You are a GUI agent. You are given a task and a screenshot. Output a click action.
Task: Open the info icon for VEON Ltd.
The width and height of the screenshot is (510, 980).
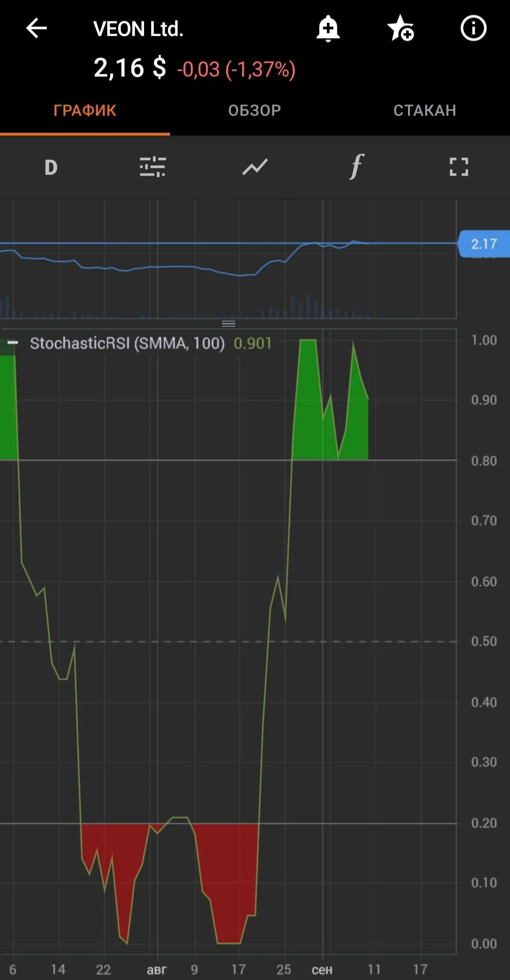[x=473, y=28]
